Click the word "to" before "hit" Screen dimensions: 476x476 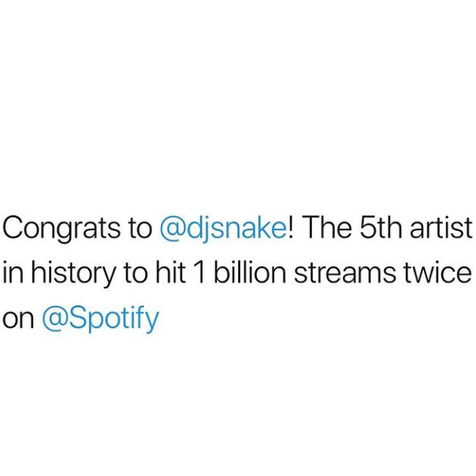136,273
